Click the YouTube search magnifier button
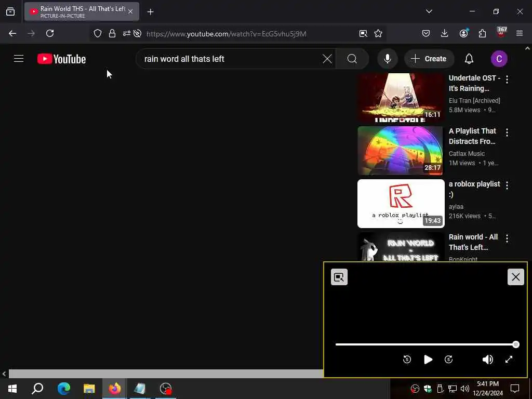The height and width of the screenshot is (399, 532). [x=352, y=59]
